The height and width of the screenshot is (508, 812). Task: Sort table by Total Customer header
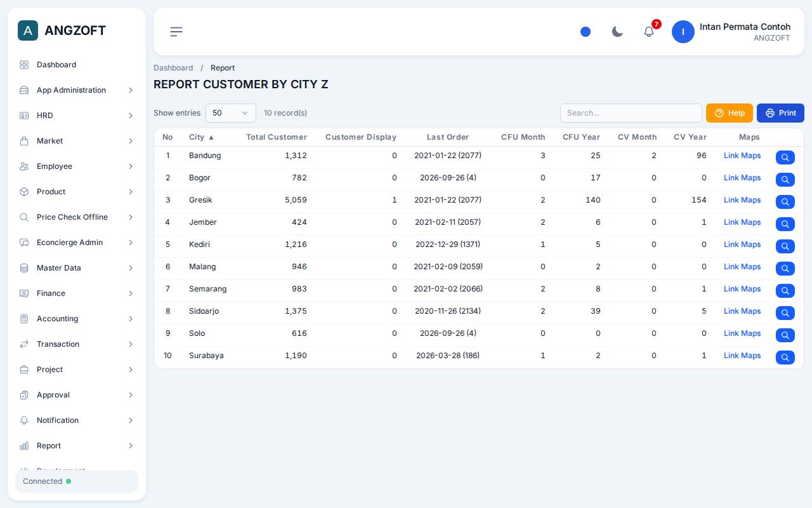[x=277, y=137]
